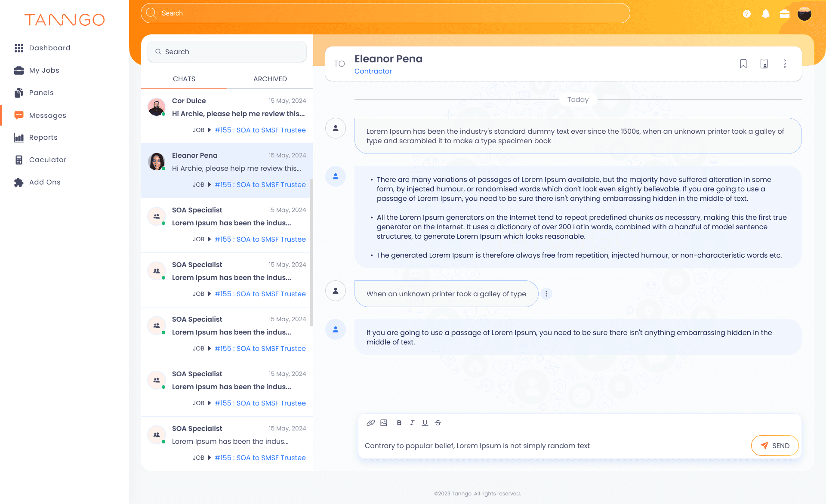The width and height of the screenshot is (826, 504).
Task: Open options menu beside the galley message
Action: (x=546, y=294)
